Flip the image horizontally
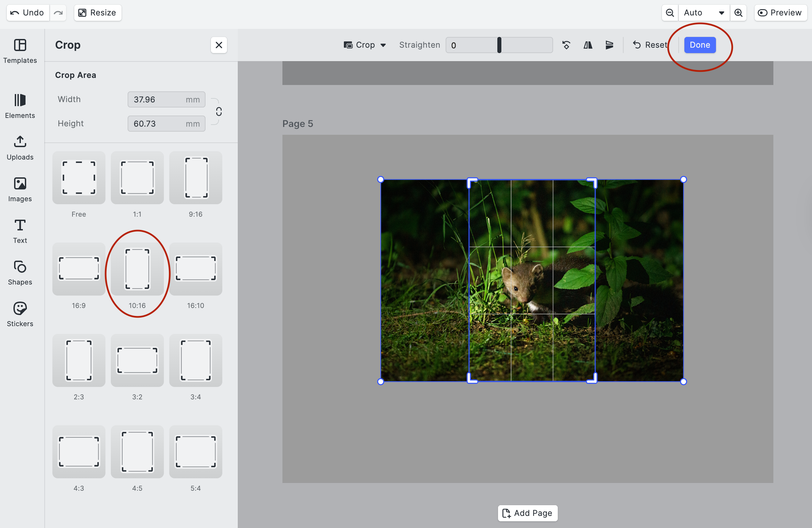Viewport: 812px width, 528px height. [x=587, y=45]
